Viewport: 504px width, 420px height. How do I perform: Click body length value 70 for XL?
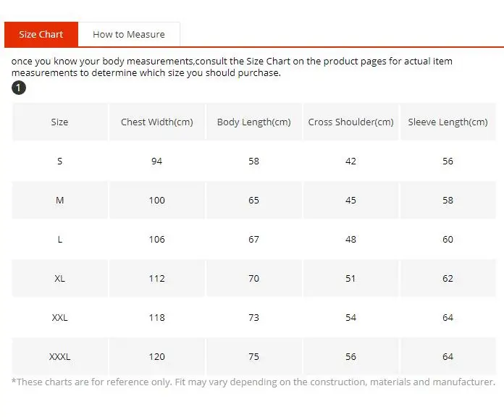254,278
